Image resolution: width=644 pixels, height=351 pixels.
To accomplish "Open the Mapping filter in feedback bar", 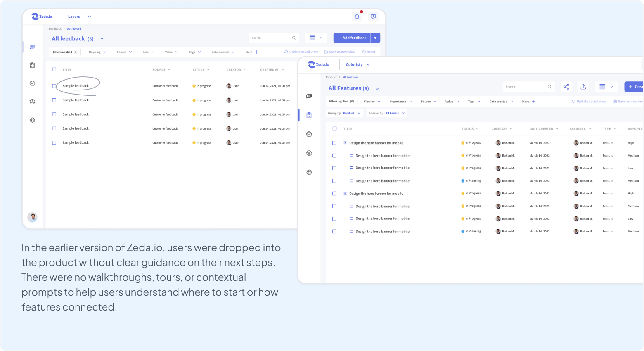I will pos(97,52).
